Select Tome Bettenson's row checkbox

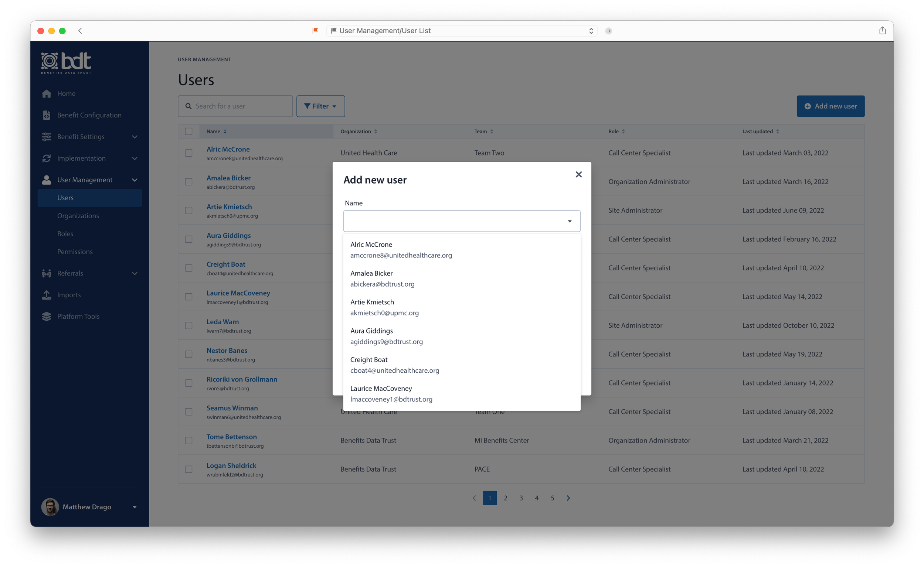(189, 441)
